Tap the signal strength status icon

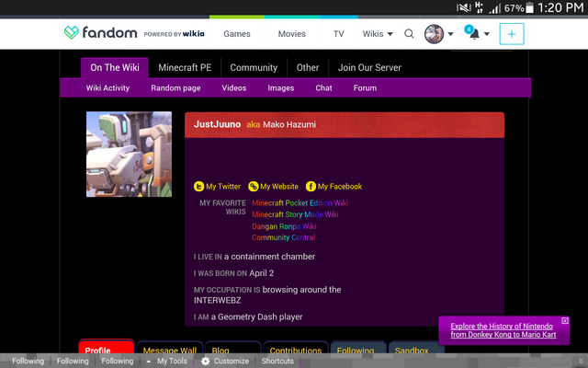click(494, 8)
